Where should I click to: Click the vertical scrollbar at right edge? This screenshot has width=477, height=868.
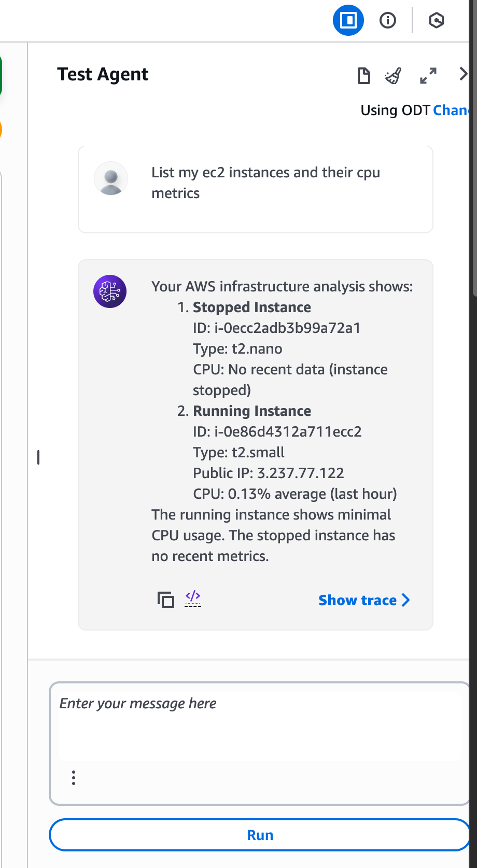474,156
